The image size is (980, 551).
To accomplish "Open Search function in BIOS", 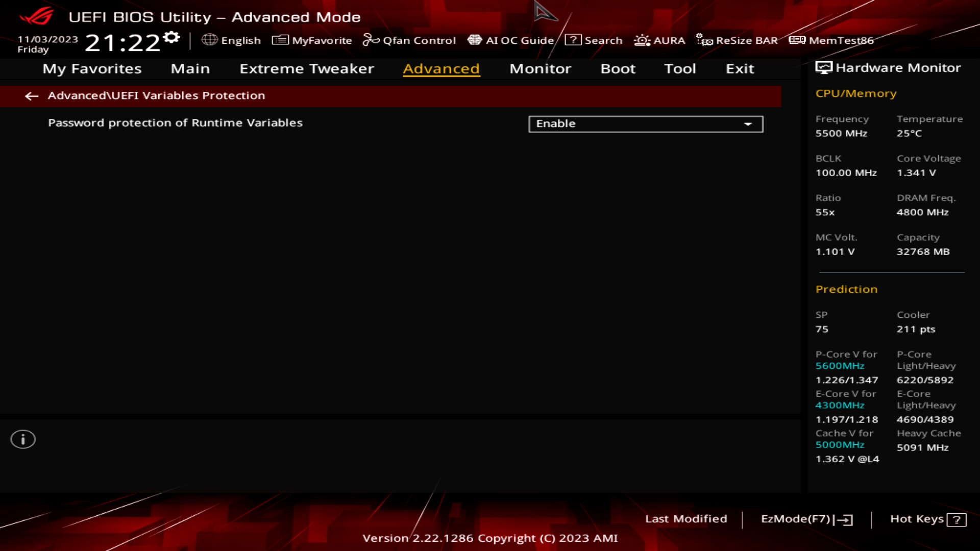I will [594, 40].
